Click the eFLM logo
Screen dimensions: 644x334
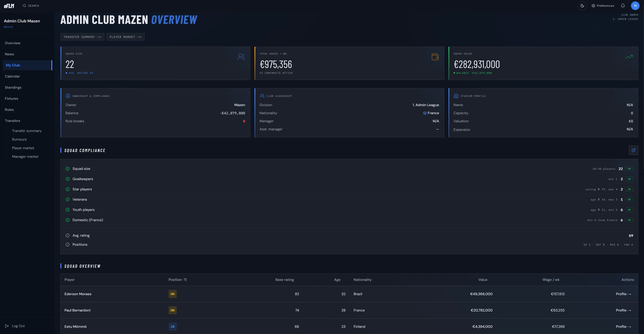tap(9, 6)
